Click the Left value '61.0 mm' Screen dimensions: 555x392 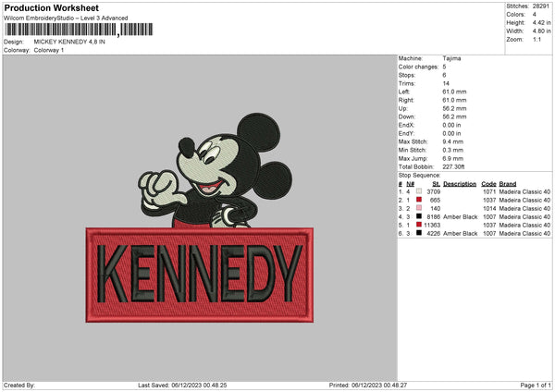click(454, 92)
